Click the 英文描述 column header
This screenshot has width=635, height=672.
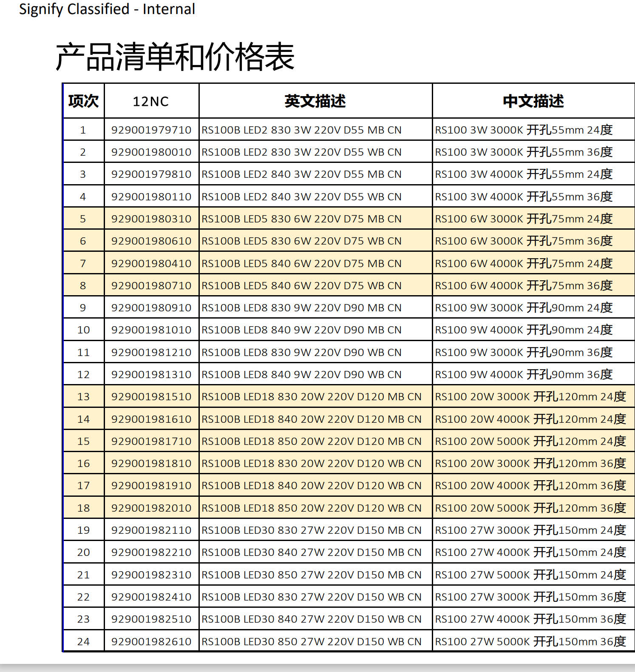click(x=315, y=101)
